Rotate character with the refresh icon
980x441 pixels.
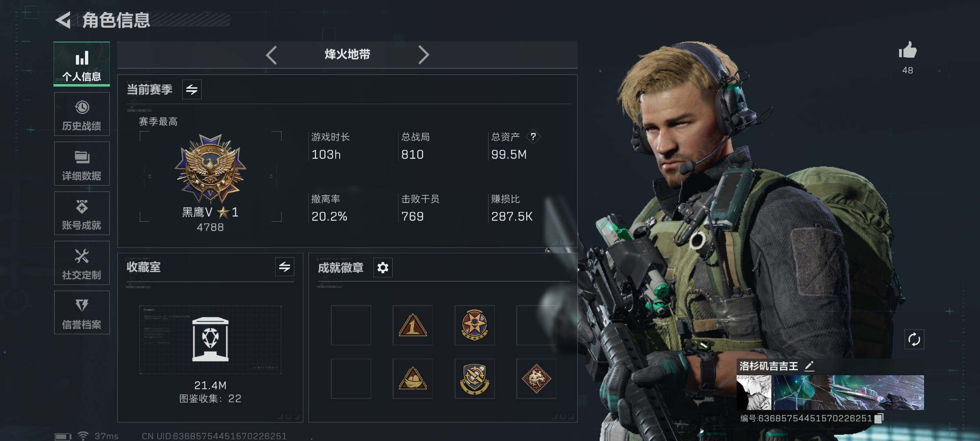point(914,339)
